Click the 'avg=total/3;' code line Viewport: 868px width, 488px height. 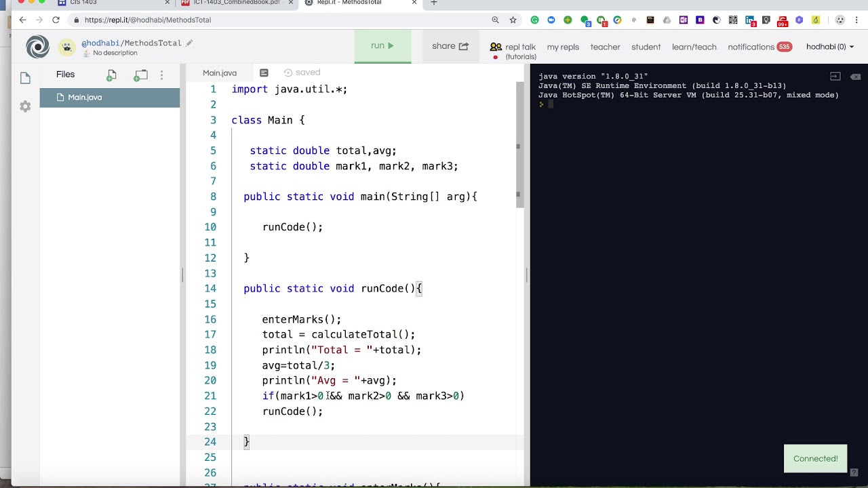pos(298,365)
